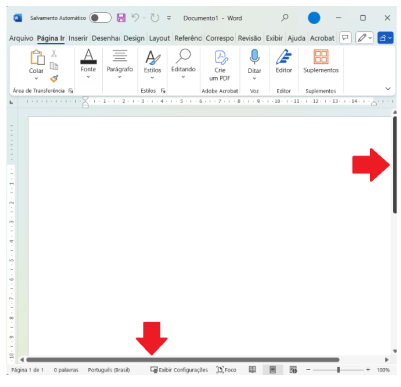Click the search magnifier in the title bar
The width and height of the screenshot is (401, 387).
click(285, 17)
